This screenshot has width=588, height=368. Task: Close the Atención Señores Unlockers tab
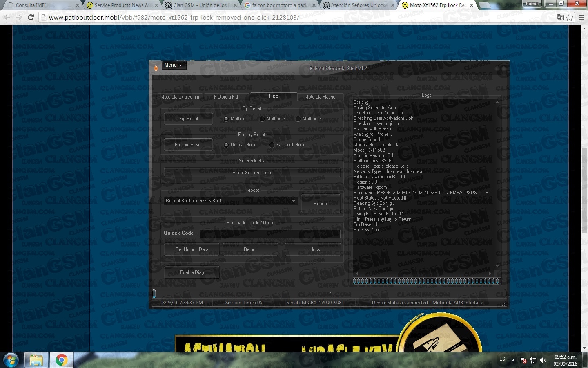click(x=393, y=5)
